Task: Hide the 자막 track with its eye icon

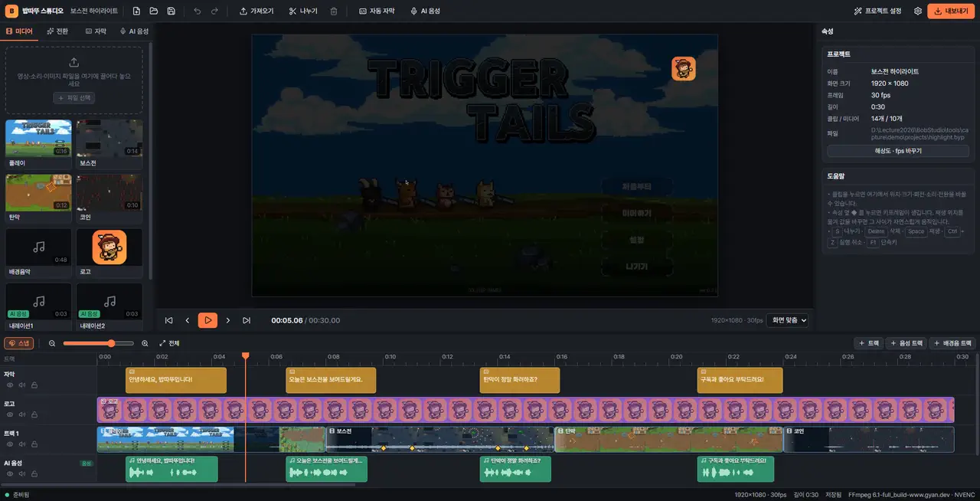Action: point(10,385)
